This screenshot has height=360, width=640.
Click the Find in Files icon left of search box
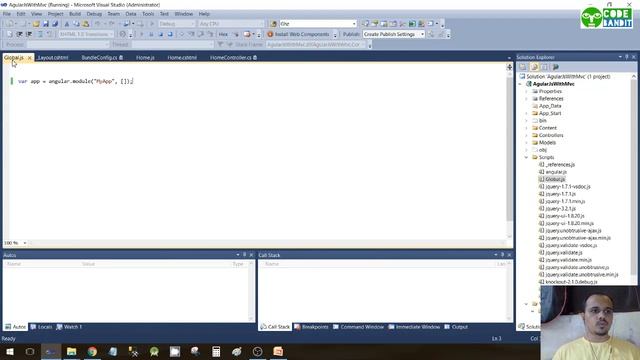click(274, 24)
